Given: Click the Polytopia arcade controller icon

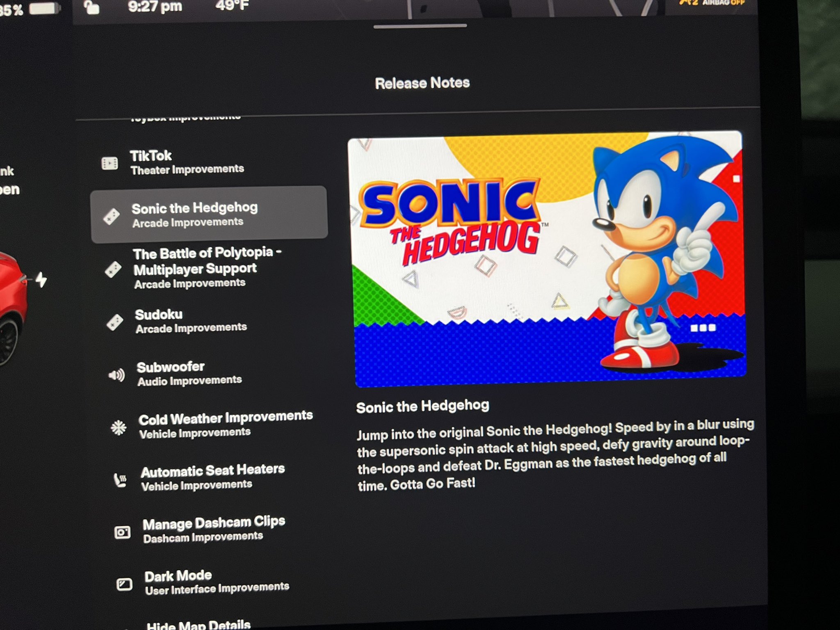Looking at the screenshot, I should click(113, 269).
